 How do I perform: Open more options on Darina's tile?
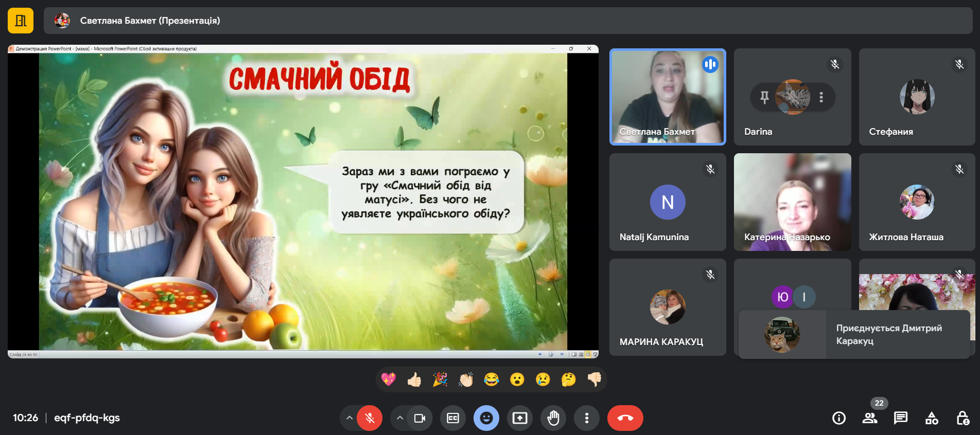(821, 97)
